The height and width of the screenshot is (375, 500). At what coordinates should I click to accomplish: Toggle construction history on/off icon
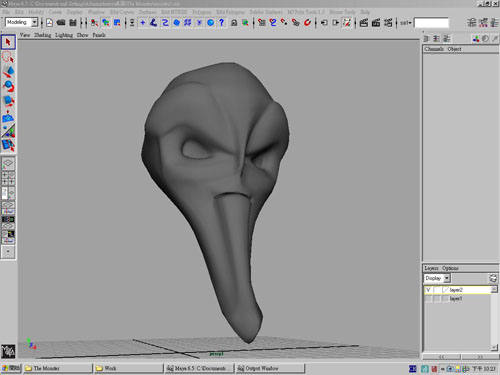[347, 23]
